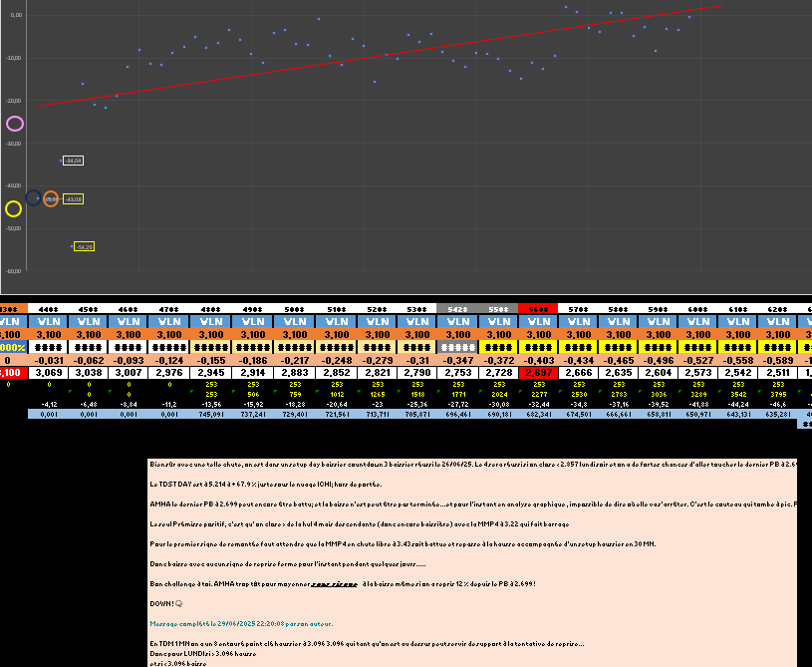Select the gray header cell 542
The image size is (812, 667).
click(457, 309)
